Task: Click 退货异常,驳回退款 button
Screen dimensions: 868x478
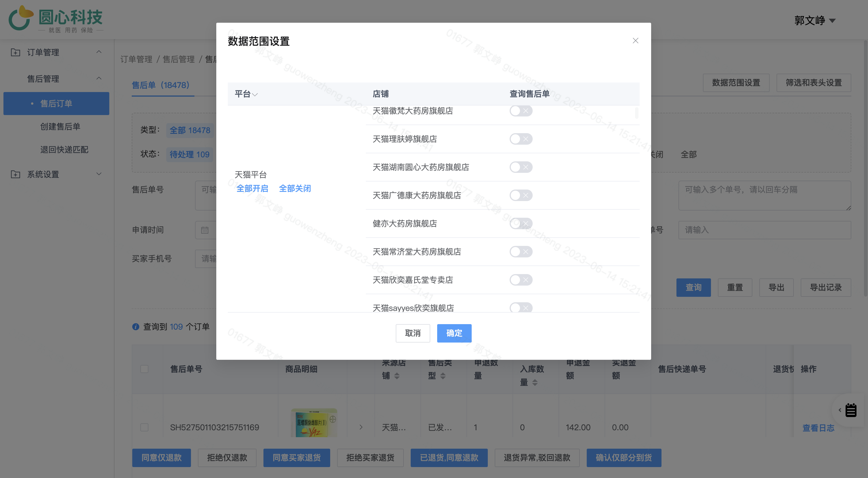Action: click(537, 458)
